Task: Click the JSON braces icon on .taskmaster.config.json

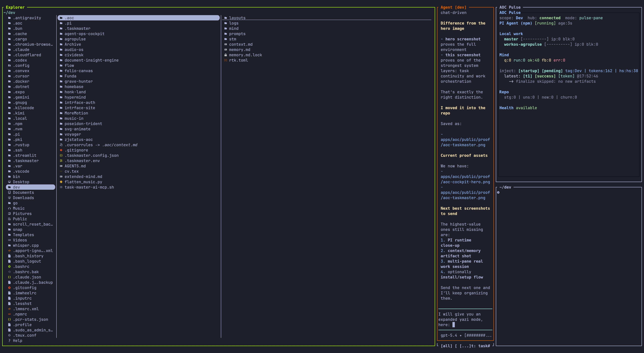Action: click(x=61, y=155)
